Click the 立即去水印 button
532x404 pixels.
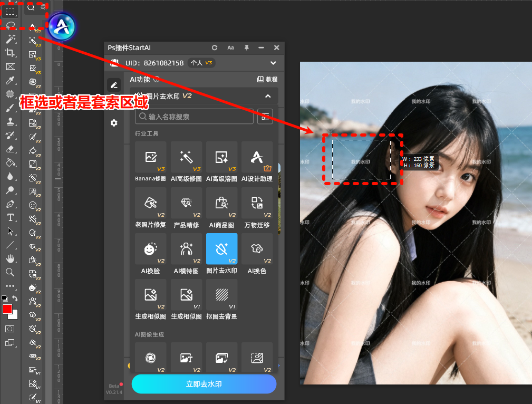pyautogui.click(x=204, y=384)
